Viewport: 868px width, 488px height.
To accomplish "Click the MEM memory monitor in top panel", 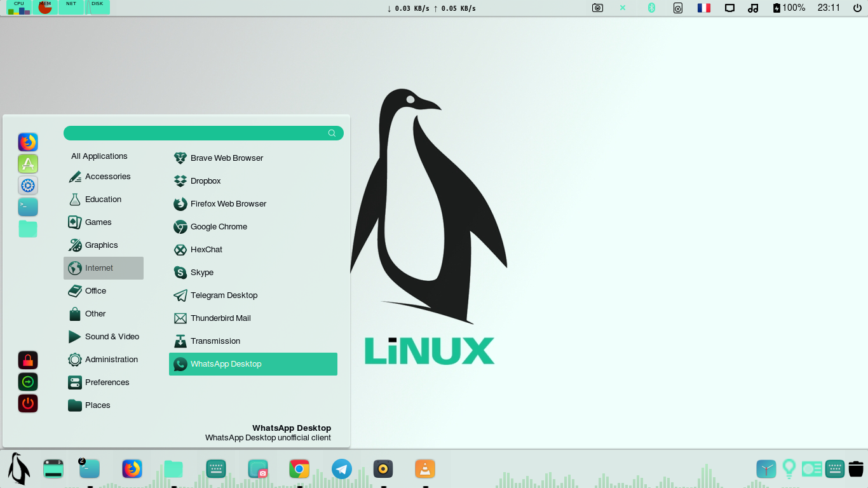I will [x=45, y=8].
